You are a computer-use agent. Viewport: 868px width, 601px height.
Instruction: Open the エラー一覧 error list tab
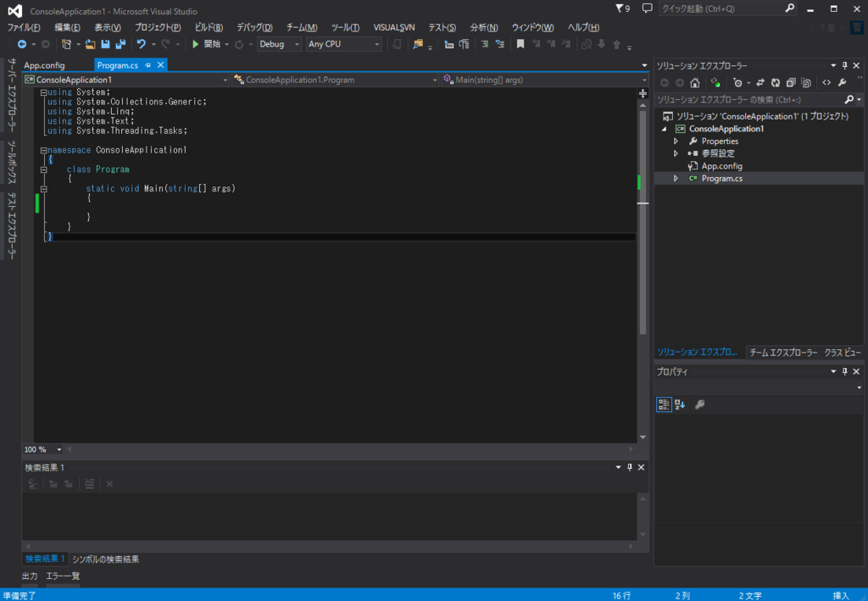point(63,576)
